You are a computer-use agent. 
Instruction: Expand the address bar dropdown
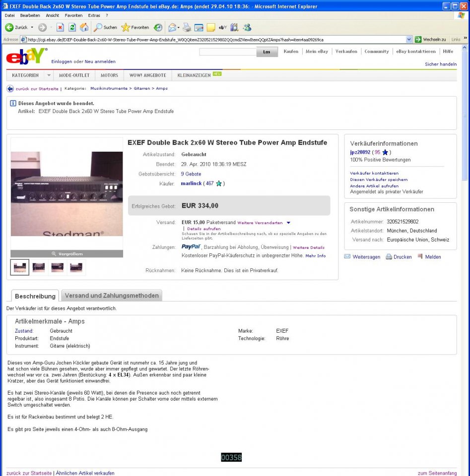click(x=409, y=40)
